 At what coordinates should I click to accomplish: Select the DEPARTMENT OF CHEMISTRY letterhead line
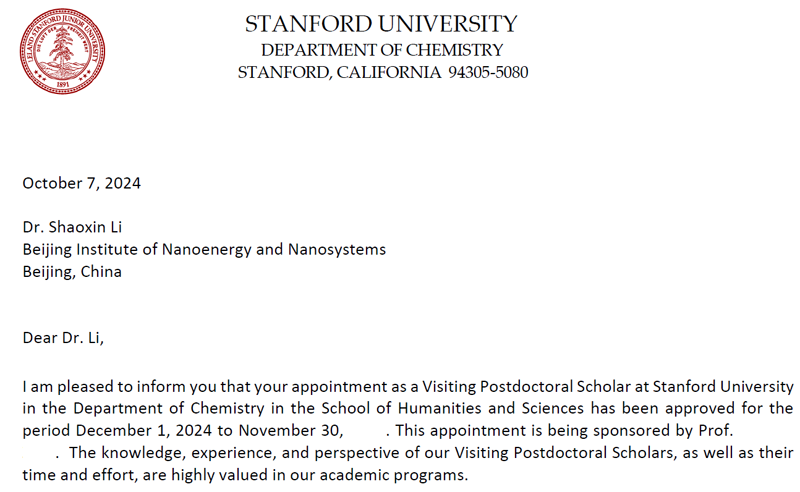pos(382,49)
